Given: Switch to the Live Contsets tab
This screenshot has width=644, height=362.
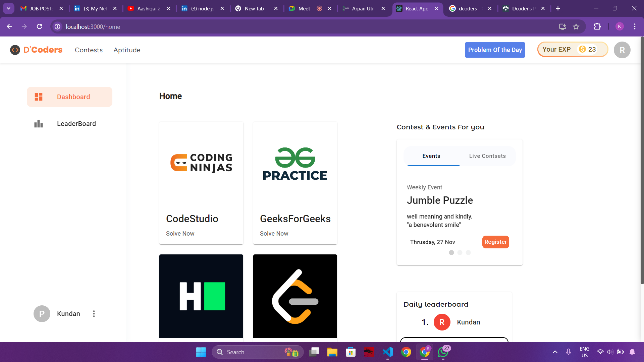Looking at the screenshot, I should click(x=487, y=156).
